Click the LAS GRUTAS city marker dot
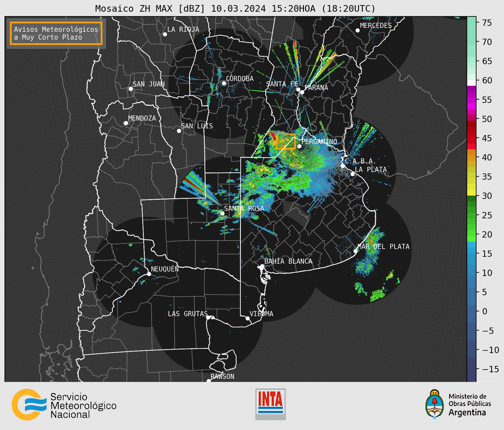 point(208,318)
